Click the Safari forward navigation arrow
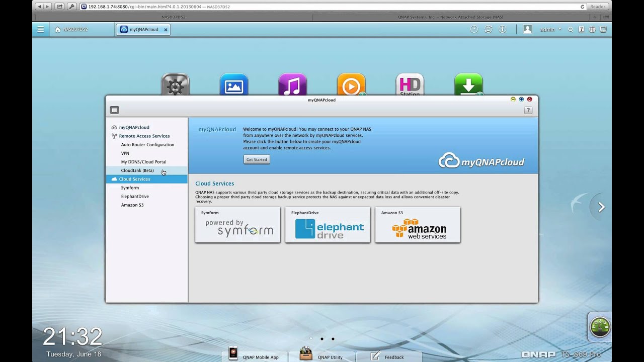 [48, 7]
